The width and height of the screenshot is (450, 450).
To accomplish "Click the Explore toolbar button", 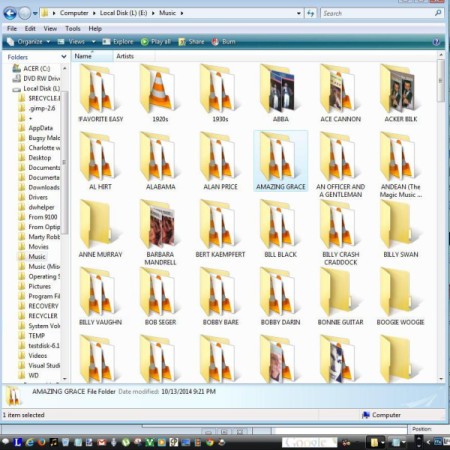I will tap(118, 42).
